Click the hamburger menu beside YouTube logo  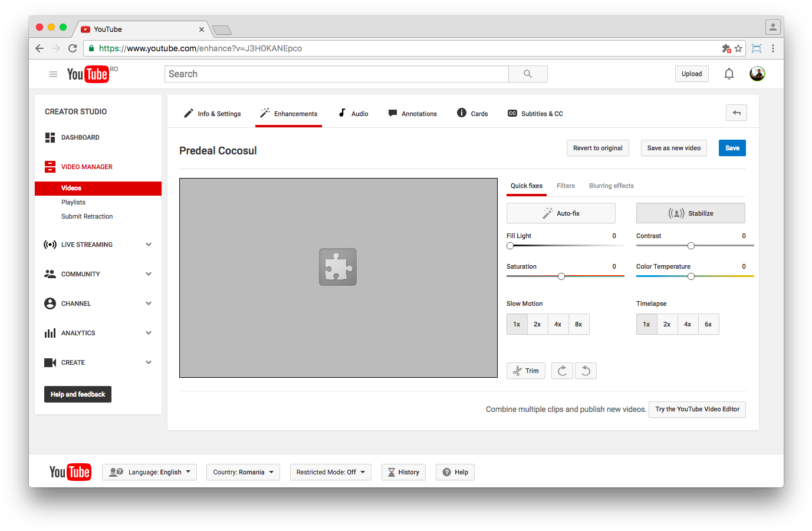click(x=53, y=74)
